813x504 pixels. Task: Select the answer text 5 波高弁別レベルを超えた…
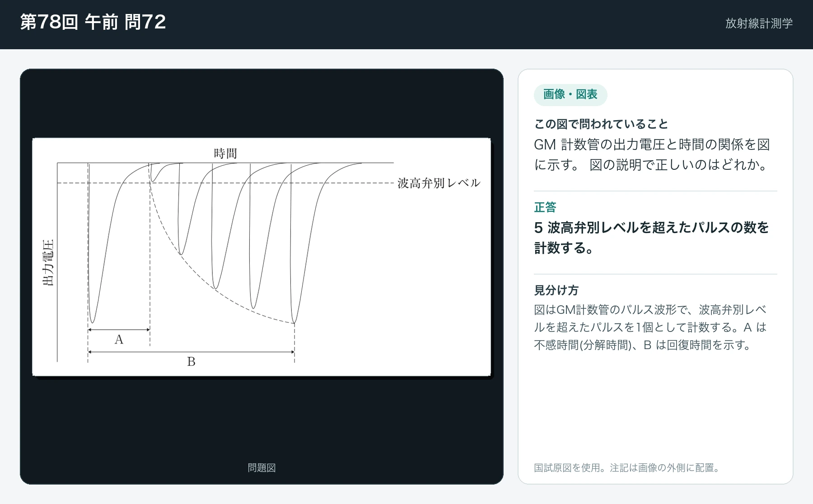651,238
